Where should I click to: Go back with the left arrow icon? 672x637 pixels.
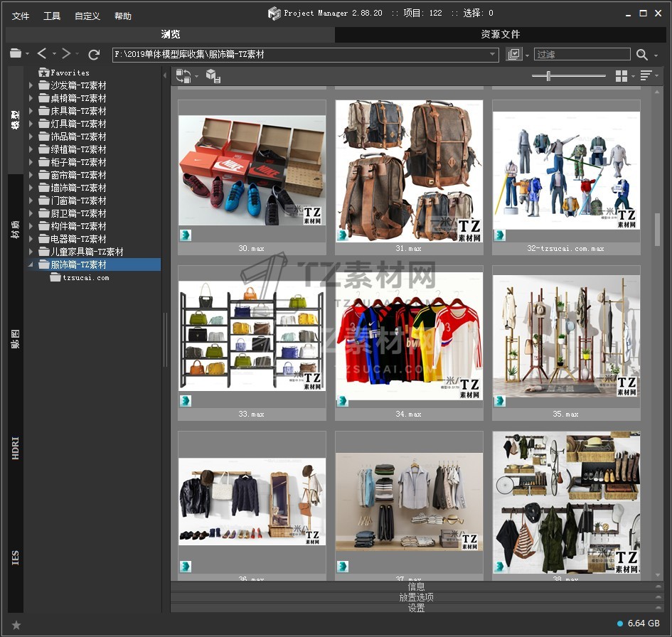click(x=42, y=54)
